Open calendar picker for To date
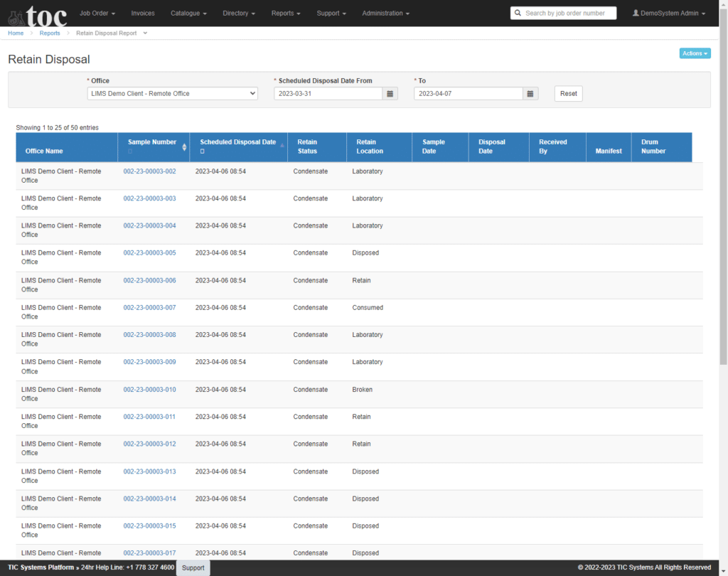The image size is (728, 576). [x=530, y=94]
